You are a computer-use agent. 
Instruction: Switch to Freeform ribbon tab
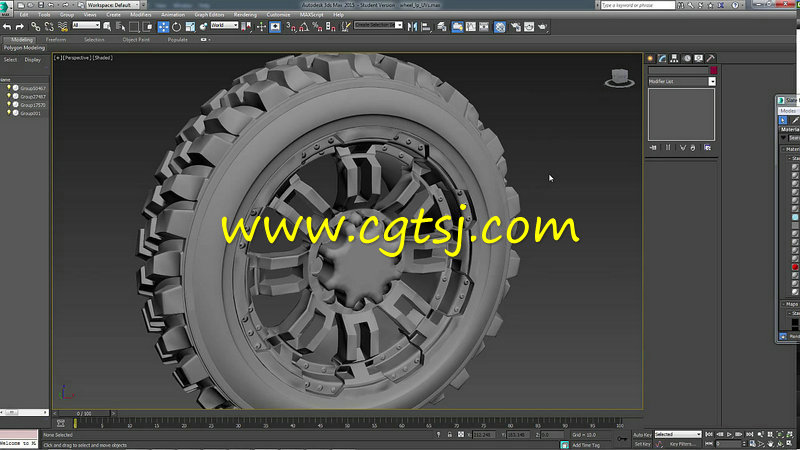(56, 39)
